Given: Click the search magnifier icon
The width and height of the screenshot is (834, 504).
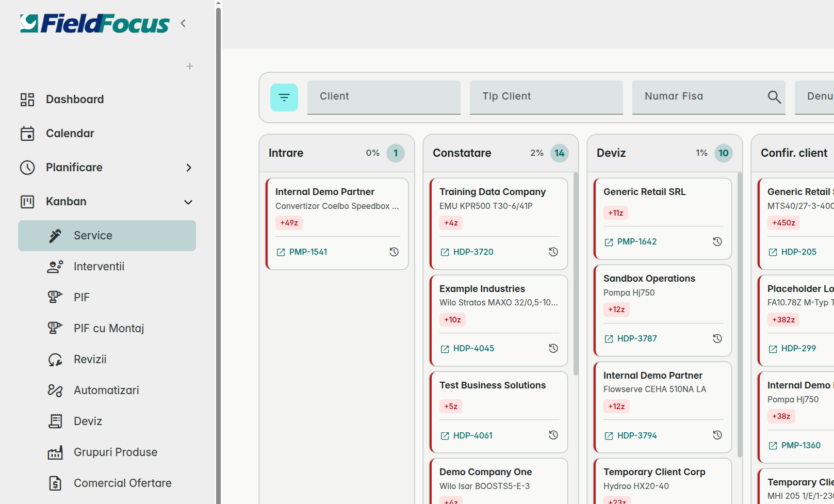Looking at the screenshot, I should pos(774,97).
